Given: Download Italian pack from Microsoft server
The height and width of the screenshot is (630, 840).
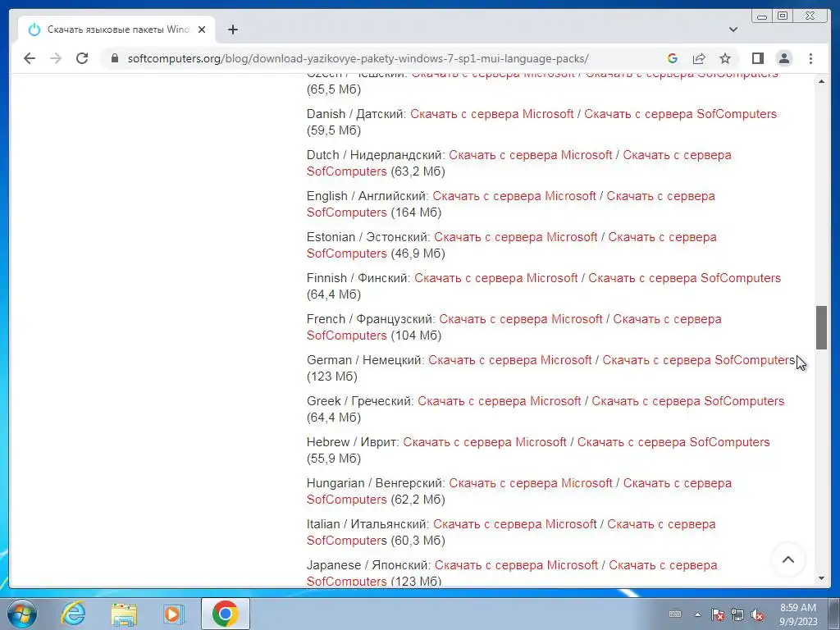Looking at the screenshot, I should (515, 524).
